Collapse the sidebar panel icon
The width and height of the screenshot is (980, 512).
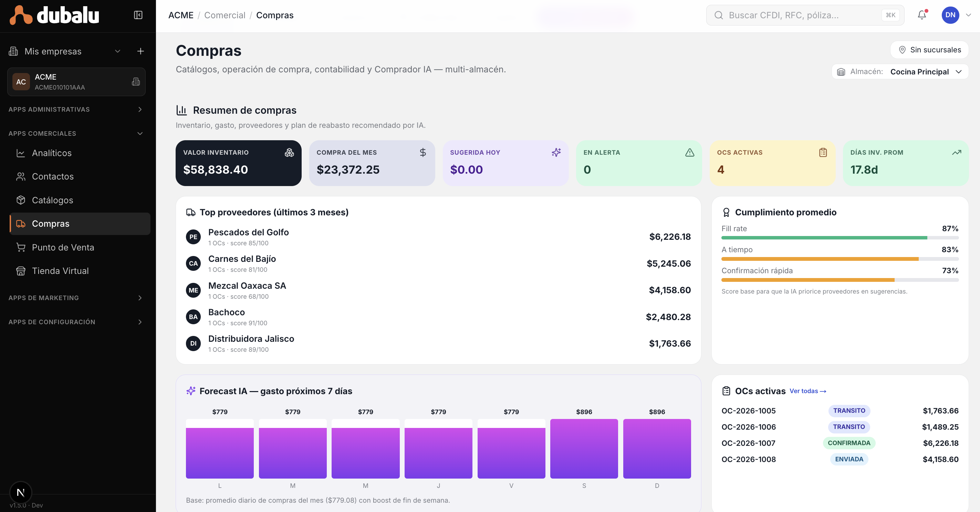coord(138,15)
